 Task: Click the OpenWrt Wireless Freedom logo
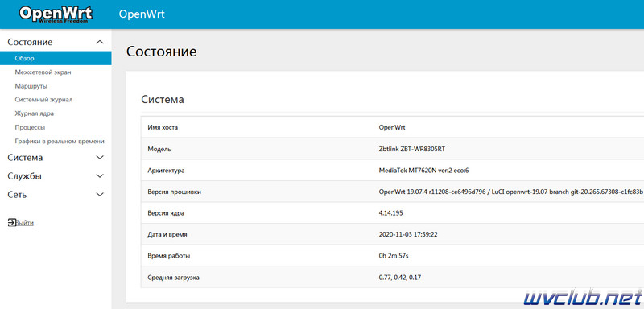pyautogui.click(x=56, y=14)
